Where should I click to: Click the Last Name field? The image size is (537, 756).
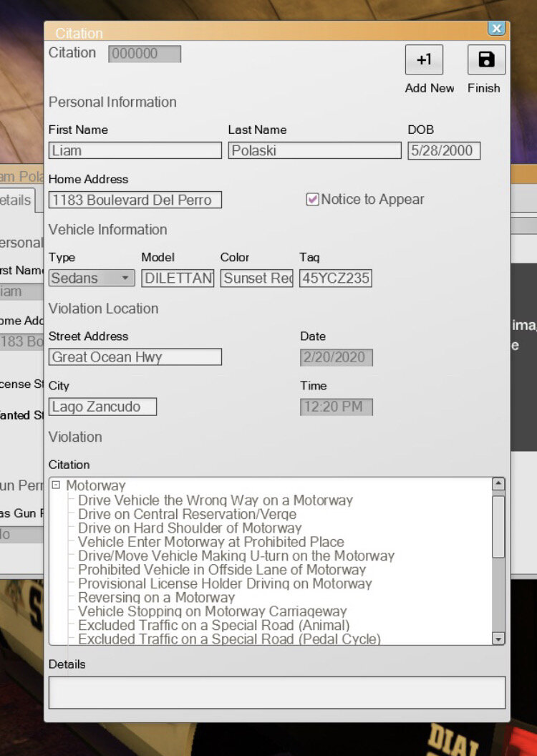(314, 150)
